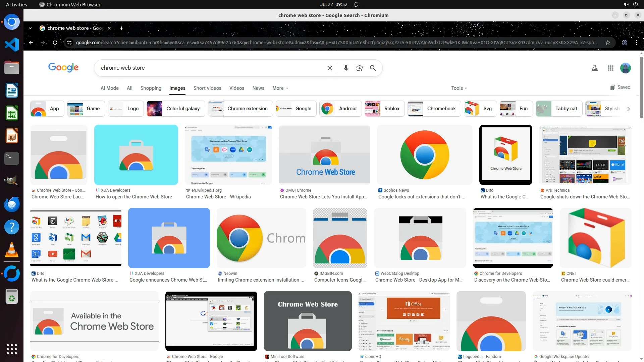Expand the More search categories dropdown
644x362 pixels.
(x=280, y=88)
